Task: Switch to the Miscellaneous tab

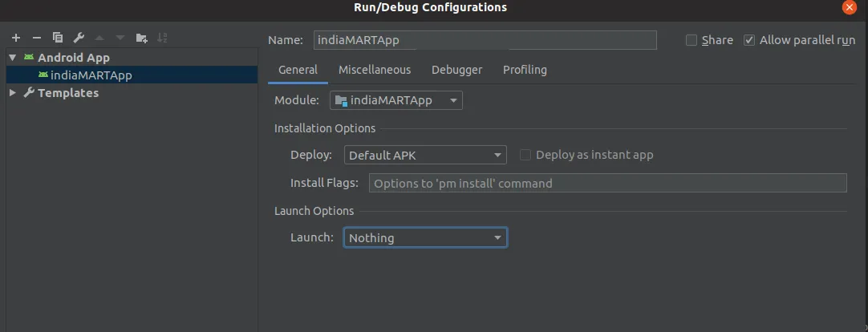Action: 375,70
